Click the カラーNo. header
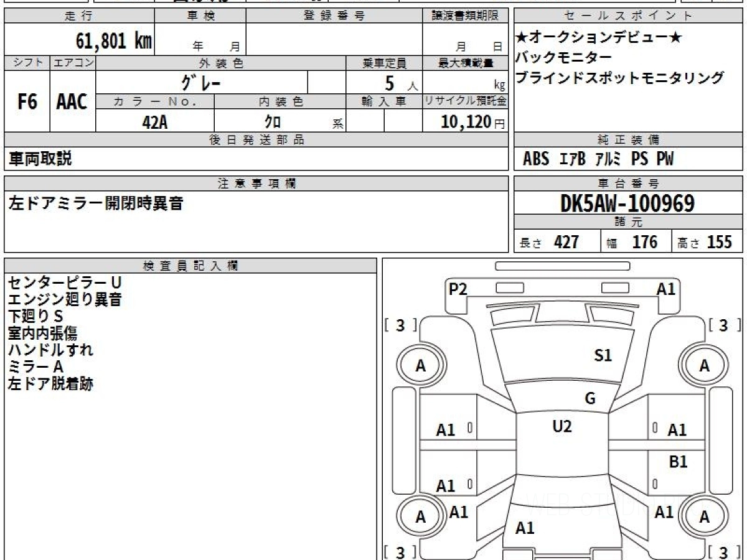Image resolution: width=747 pixels, height=560 pixels. [x=155, y=101]
